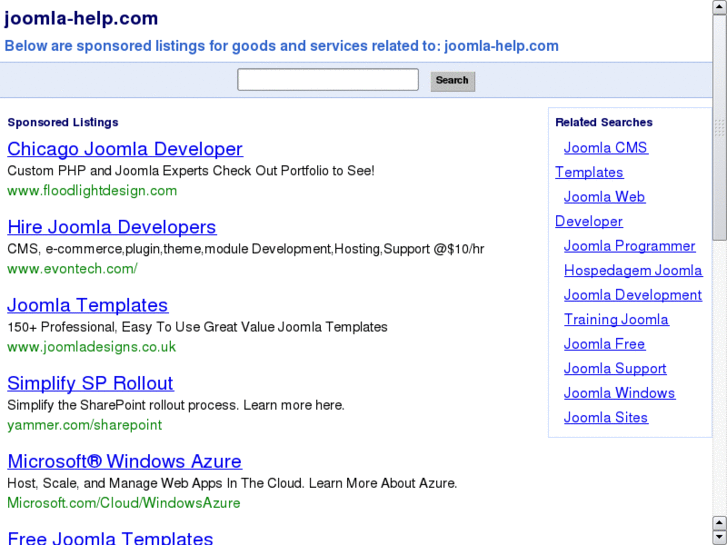727x545 pixels.
Task: Visit yammer.com/sharepoint link
Action: click(x=85, y=425)
